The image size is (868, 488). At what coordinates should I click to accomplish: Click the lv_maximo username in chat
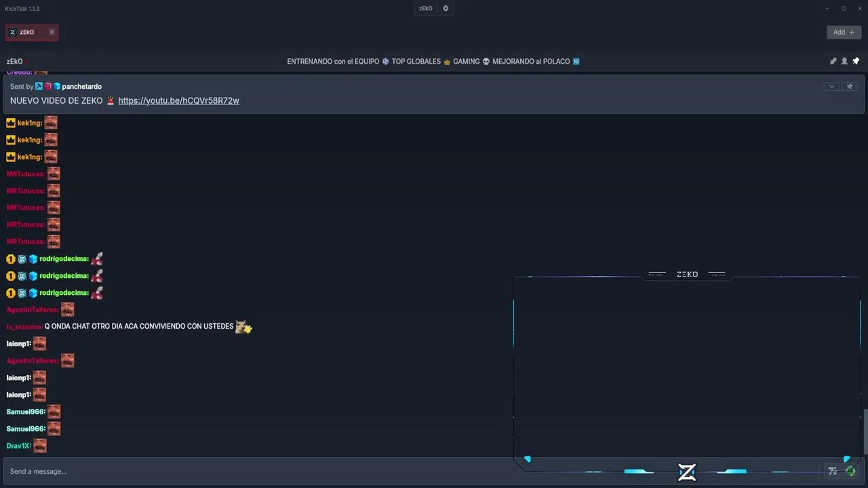click(x=24, y=327)
